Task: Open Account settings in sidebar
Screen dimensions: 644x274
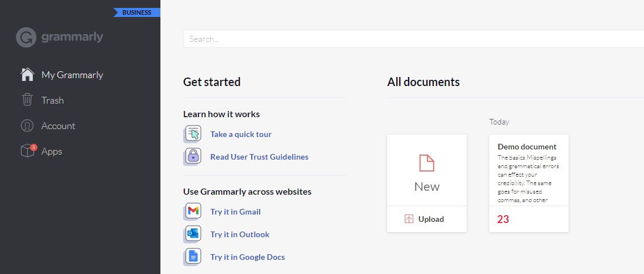Action: coord(58,126)
